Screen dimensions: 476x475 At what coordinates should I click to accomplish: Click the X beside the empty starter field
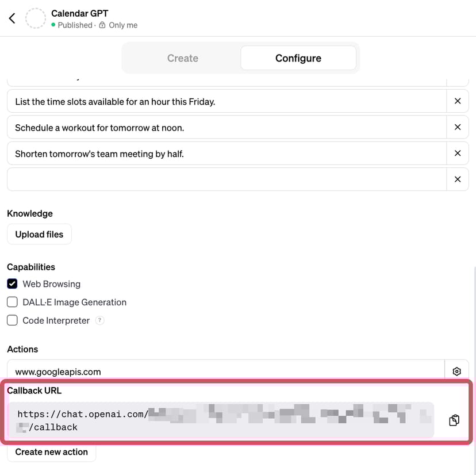(x=458, y=179)
